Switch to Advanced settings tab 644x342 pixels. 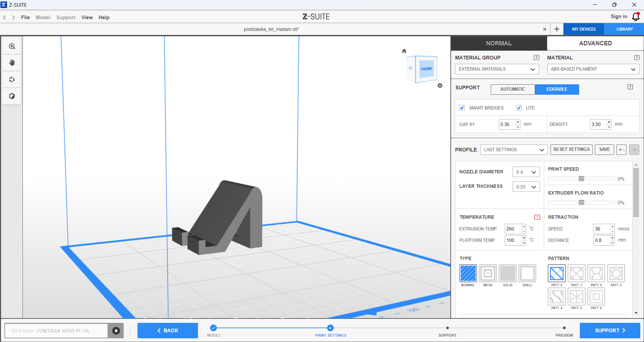pyautogui.click(x=595, y=43)
